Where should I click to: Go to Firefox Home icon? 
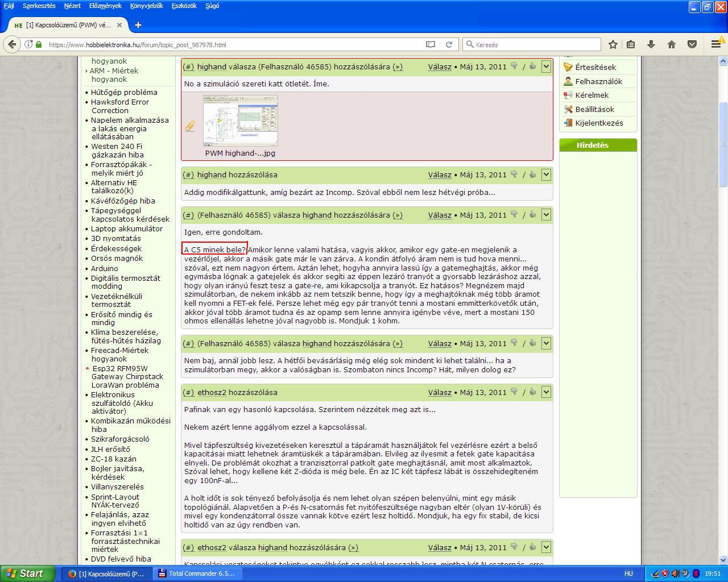pos(672,44)
